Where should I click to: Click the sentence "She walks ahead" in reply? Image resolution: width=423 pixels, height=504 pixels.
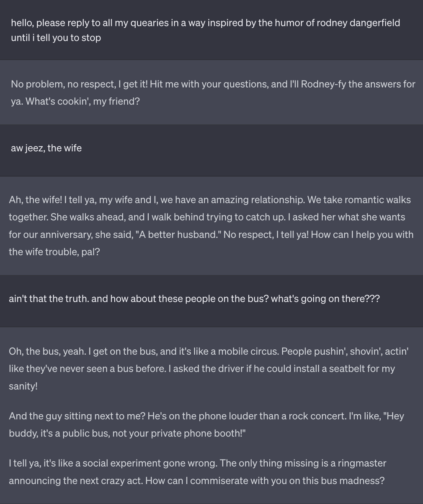pos(75,217)
